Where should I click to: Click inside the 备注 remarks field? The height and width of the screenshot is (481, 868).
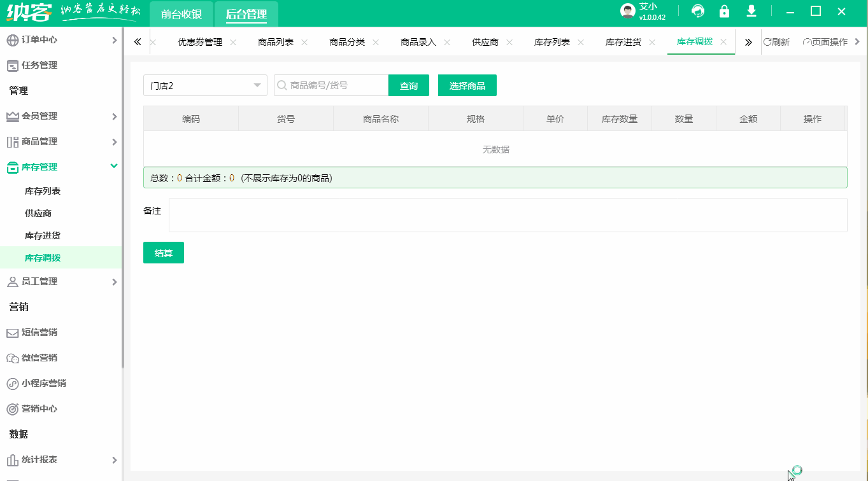[x=446, y=214]
